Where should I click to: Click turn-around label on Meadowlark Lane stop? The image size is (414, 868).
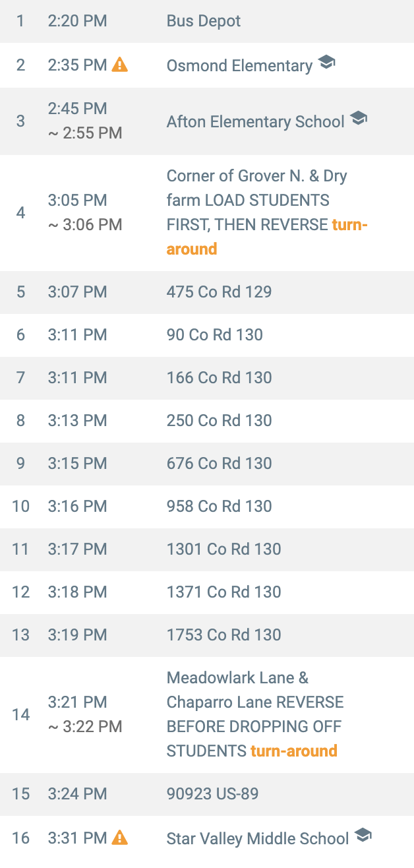294,751
